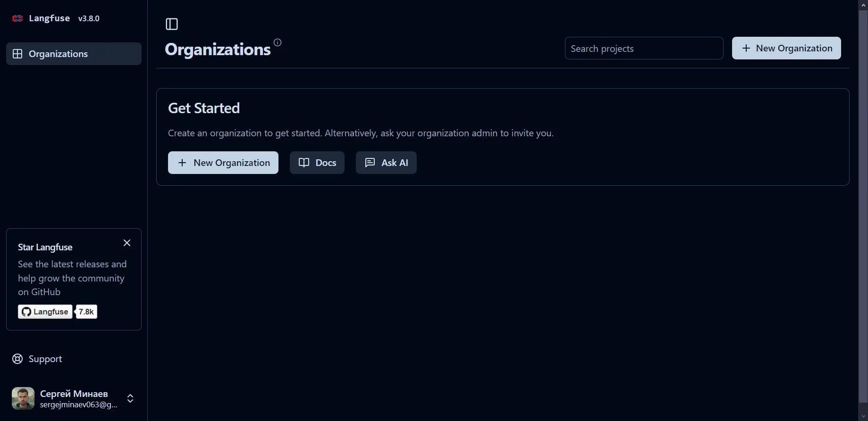The height and width of the screenshot is (421, 868).
Task: Click New Organization in the header
Action: [786, 48]
